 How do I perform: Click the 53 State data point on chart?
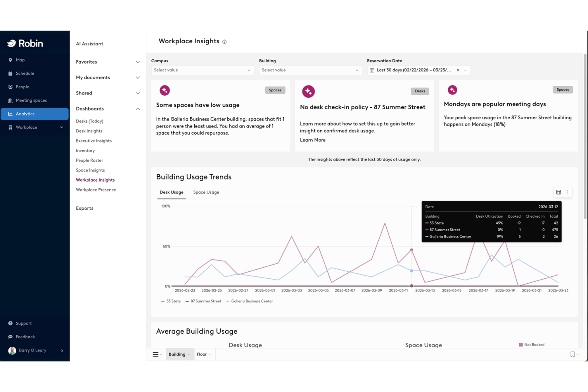pyautogui.click(x=412, y=250)
